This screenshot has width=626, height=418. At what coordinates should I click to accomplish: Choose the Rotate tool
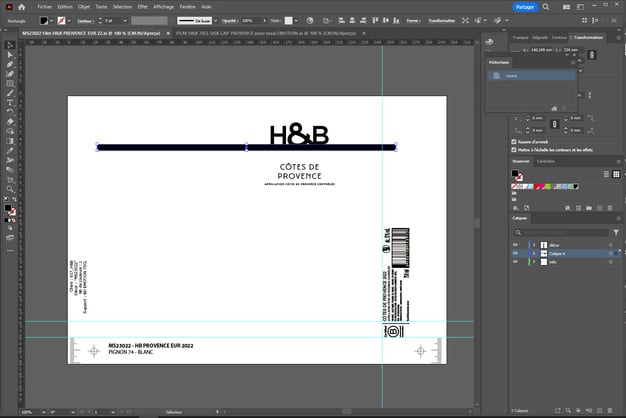(x=10, y=112)
